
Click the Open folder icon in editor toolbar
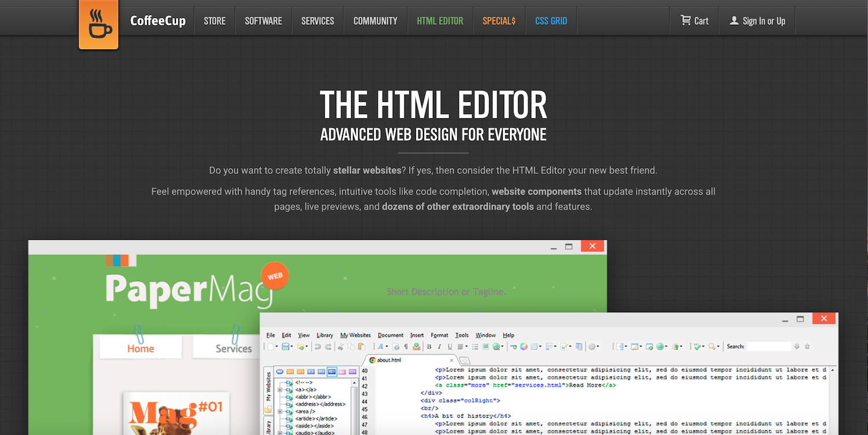point(300,346)
